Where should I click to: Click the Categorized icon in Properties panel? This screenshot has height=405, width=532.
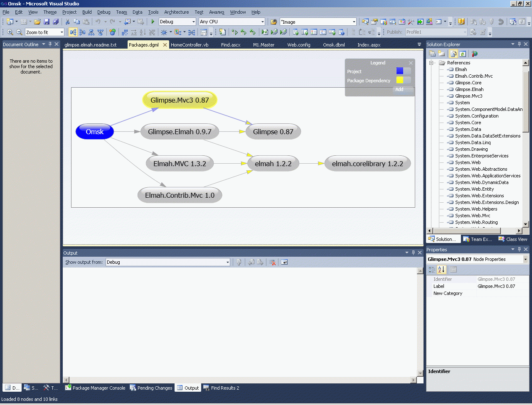point(432,270)
